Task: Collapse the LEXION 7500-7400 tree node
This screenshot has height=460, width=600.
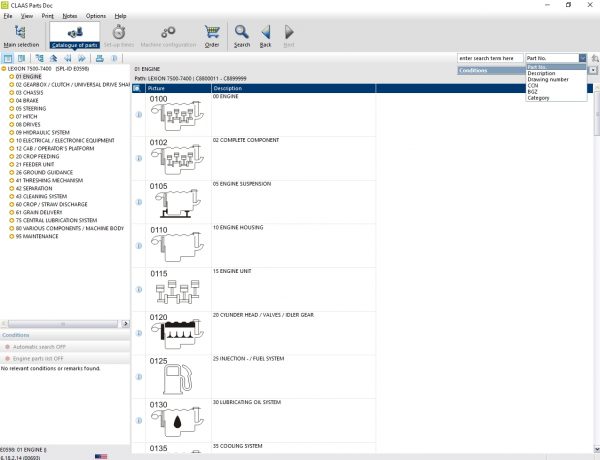Action: click(x=5, y=69)
